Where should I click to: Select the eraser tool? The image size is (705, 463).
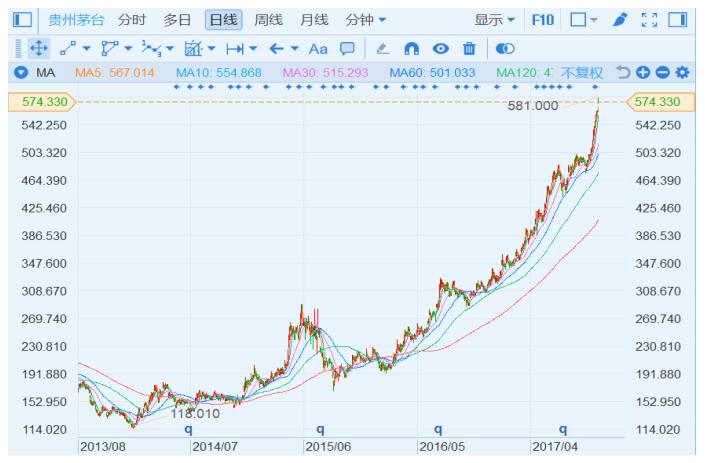(383, 49)
